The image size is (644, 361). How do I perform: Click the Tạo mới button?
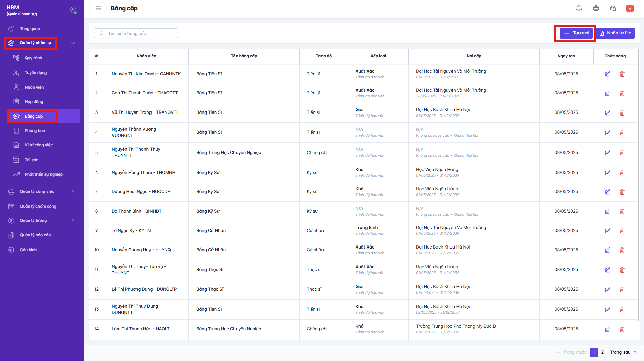coord(576,33)
